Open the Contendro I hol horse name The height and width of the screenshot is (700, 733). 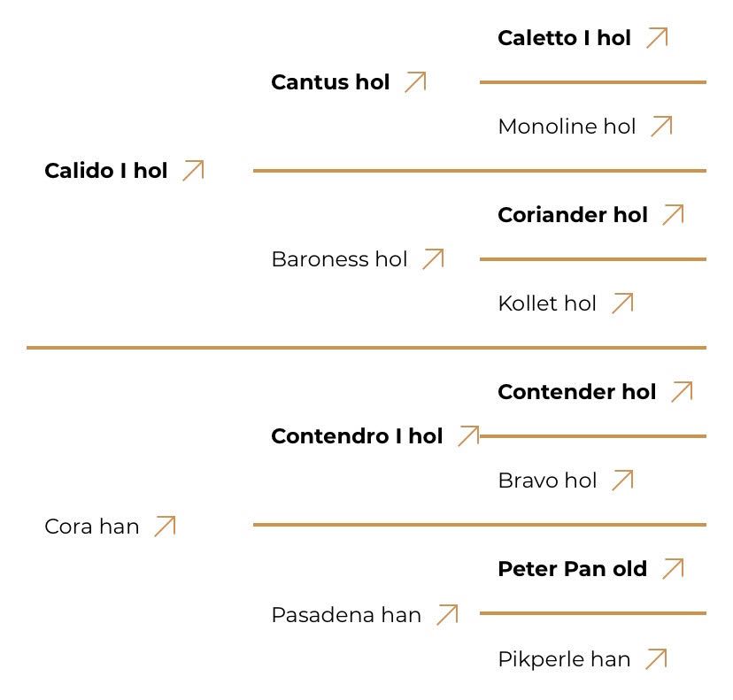click(357, 436)
